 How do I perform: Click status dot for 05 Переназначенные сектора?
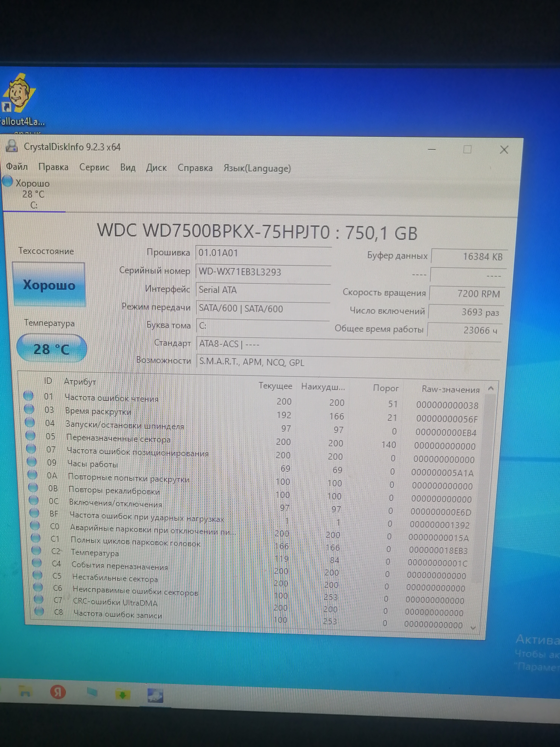(x=30, y=435)
